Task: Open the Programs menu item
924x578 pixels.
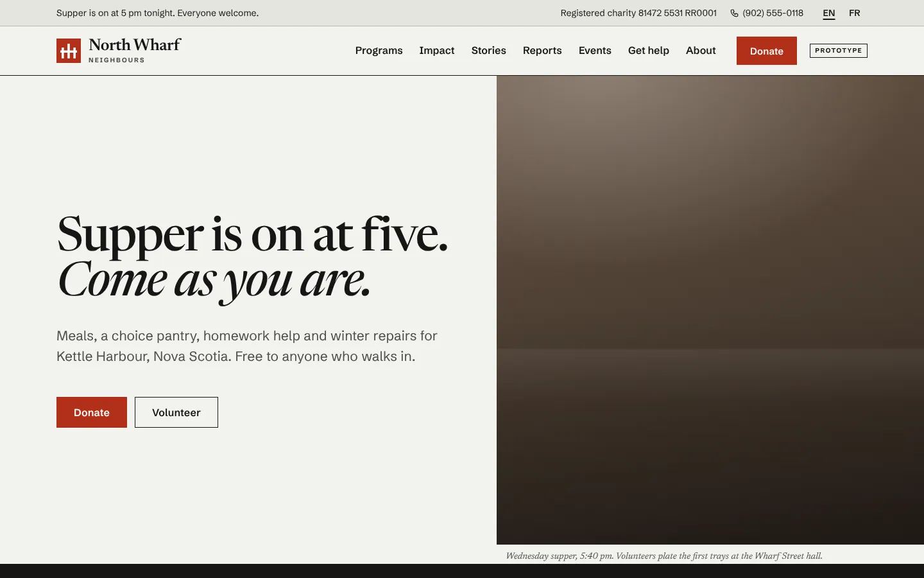Action: [379, 51]
